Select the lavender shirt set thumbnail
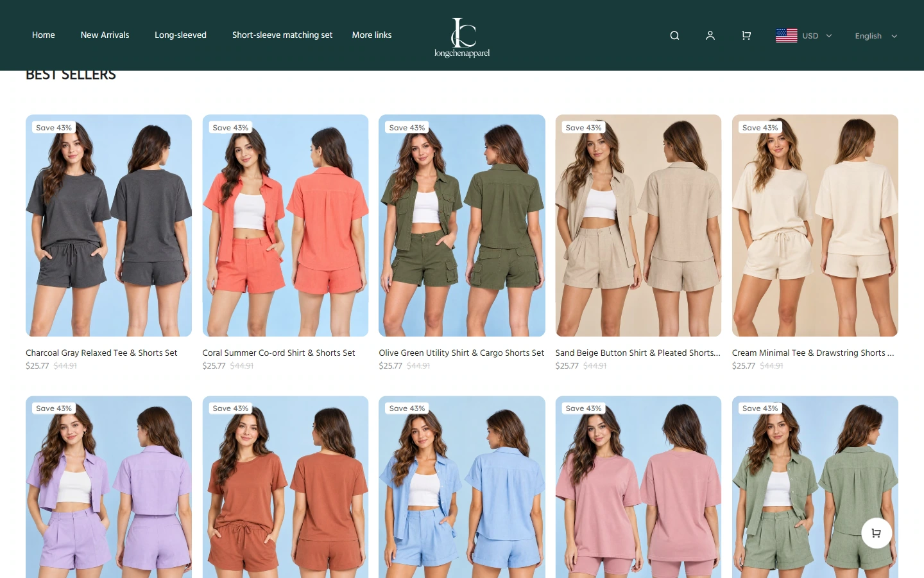Viewport: 924px width, 578px height. click(x=108, y=487)
